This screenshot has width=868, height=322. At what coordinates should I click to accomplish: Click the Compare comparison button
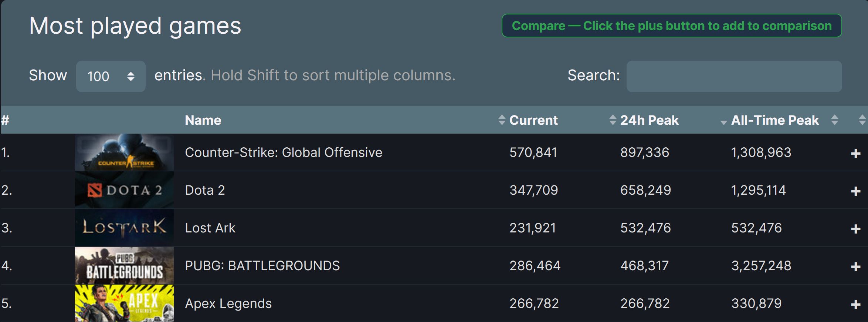[x=671, y=26]
